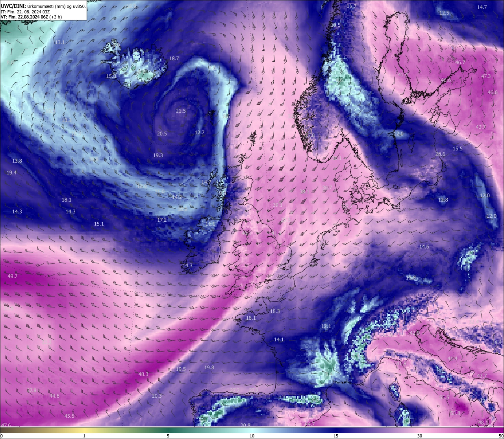Screen dimensions: 504x439
Task: Click the 12.8 value label
Action: click(443, 200)
